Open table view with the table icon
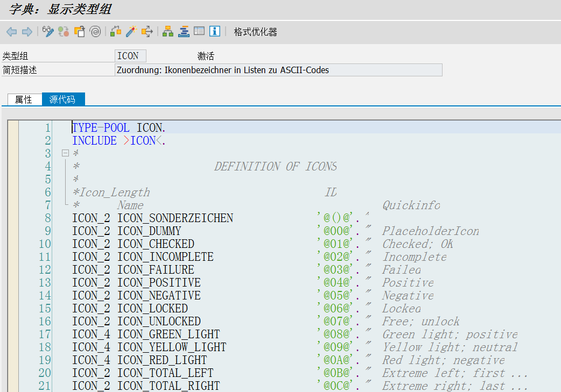The height and width of the screenshot is (392, 561). pyautogui.click(x=199, y=31)
